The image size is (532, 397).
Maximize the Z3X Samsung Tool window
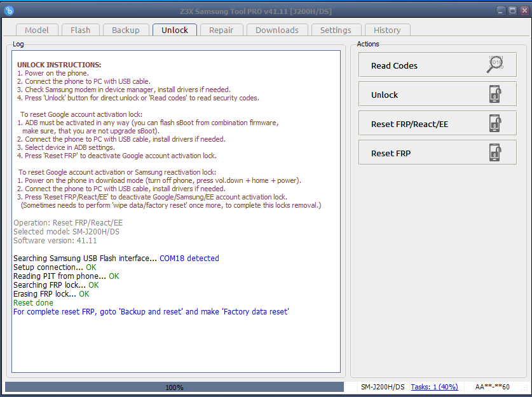(x=512, y=11)
